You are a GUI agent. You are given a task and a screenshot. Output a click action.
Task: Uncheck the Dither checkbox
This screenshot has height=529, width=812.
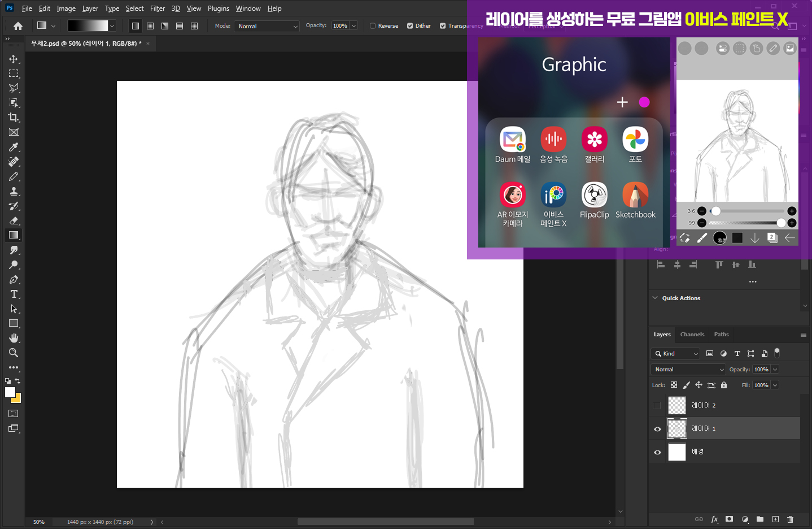point(410,26)
